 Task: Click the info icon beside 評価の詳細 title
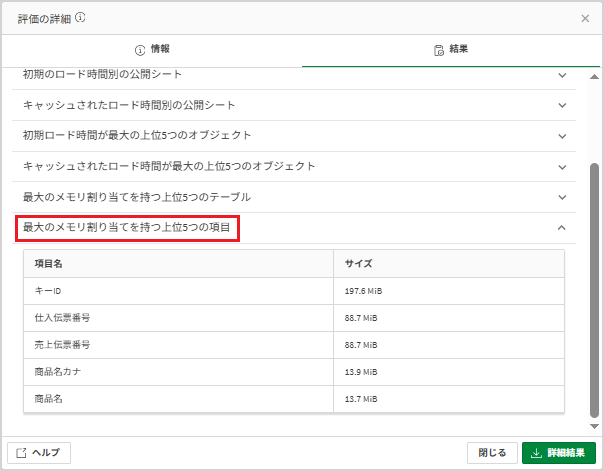coord(80,18)
